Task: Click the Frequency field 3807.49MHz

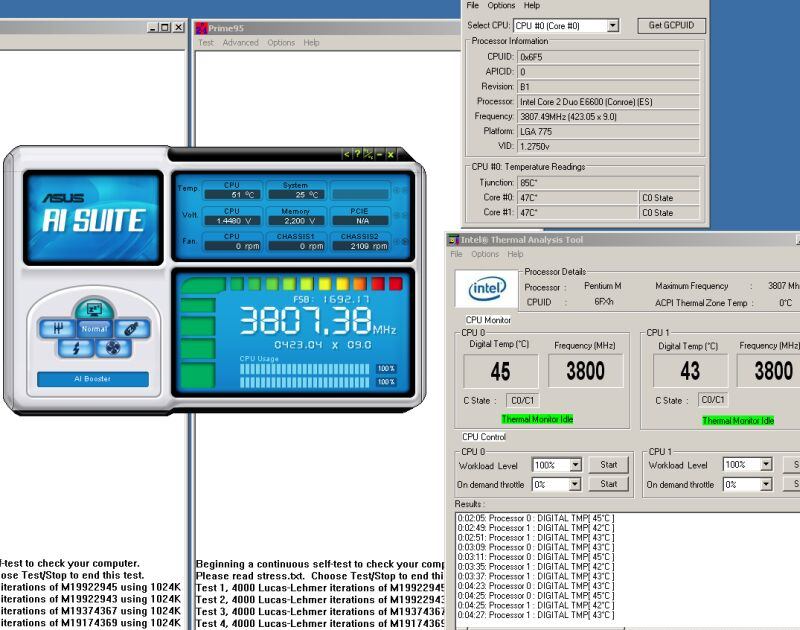Action: click(608, 117)
